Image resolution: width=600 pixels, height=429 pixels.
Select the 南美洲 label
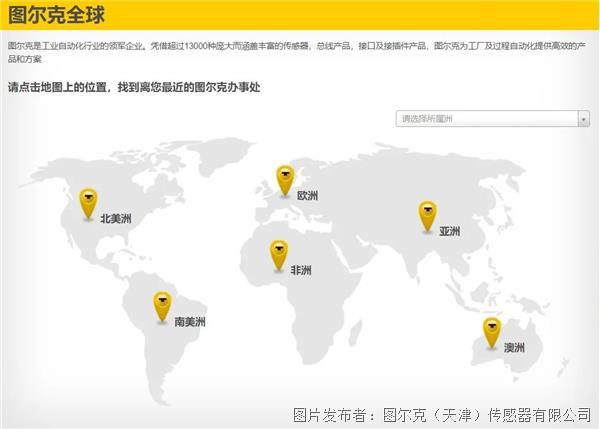click(x=190, y=321)
